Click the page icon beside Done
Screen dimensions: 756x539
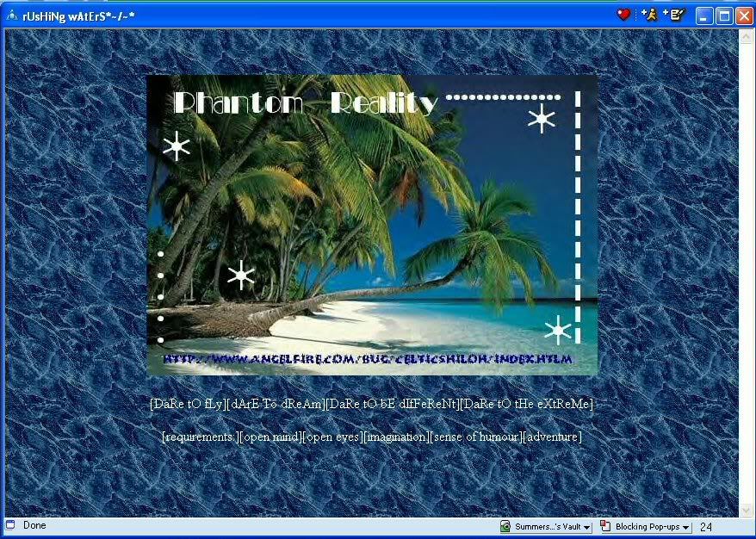tap(10, 525)
